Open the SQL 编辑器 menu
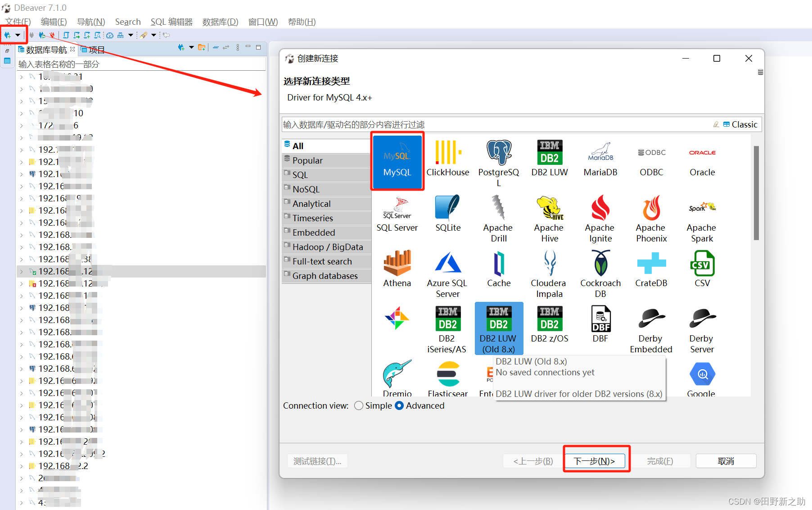Screen dimensions: 812x510 coord(171,22)
